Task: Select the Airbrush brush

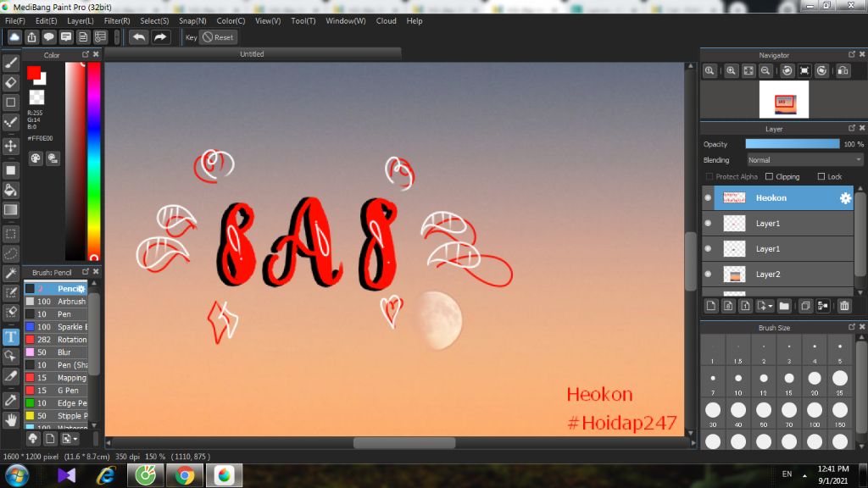Action: (x=56, y=302)
